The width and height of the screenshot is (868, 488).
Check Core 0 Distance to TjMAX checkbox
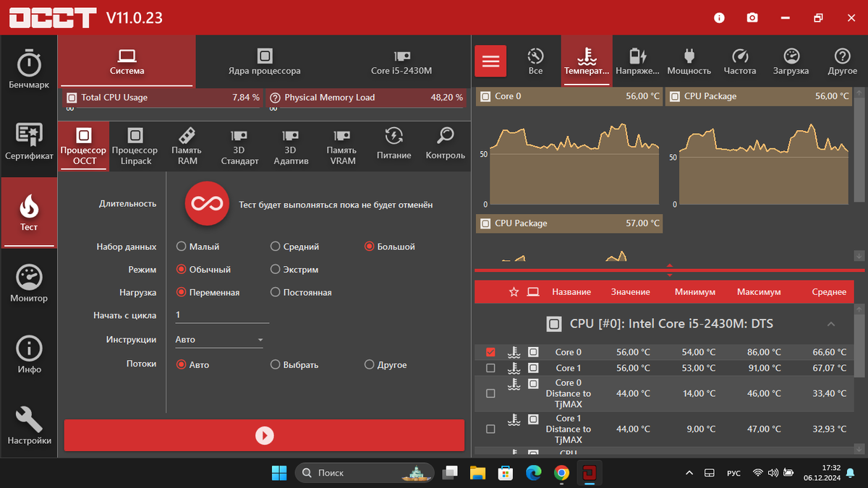[490, 394]
